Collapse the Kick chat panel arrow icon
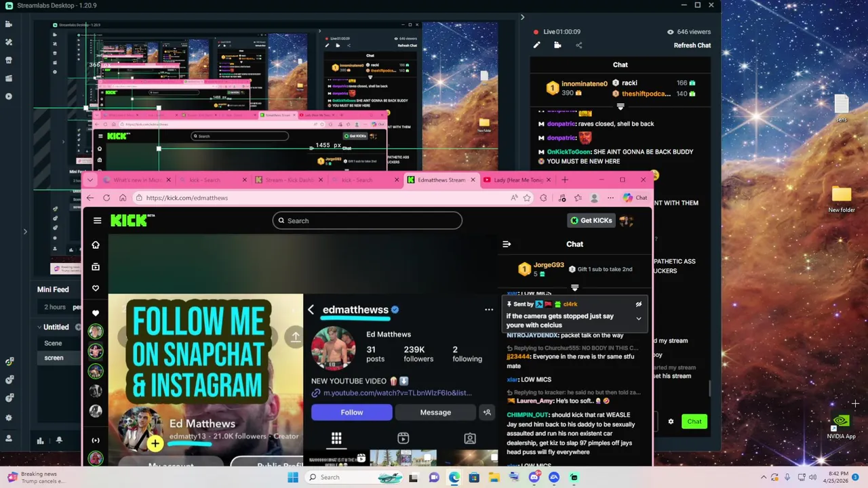Screen dimensions: 868x488 (507, 244)
